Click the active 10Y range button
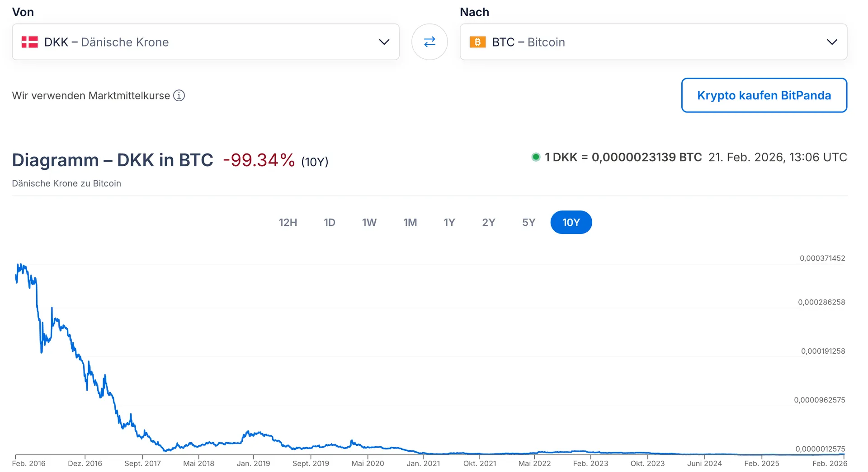The image size is (868, 472). 571,222
